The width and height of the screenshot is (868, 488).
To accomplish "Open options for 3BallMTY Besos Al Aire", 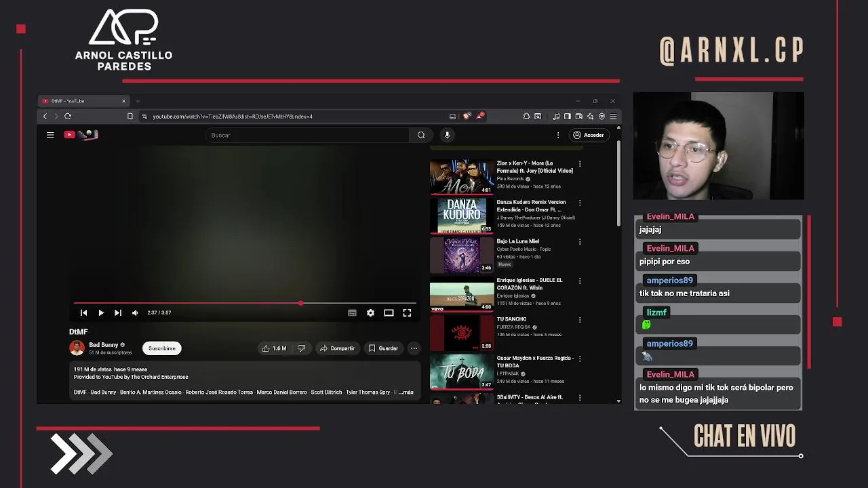I will point(579,398).
